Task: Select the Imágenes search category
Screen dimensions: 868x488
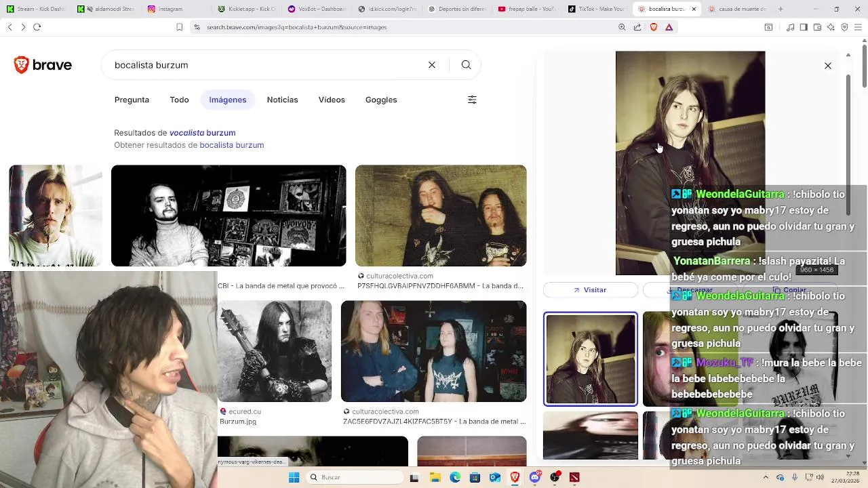Action: (228, 100)
